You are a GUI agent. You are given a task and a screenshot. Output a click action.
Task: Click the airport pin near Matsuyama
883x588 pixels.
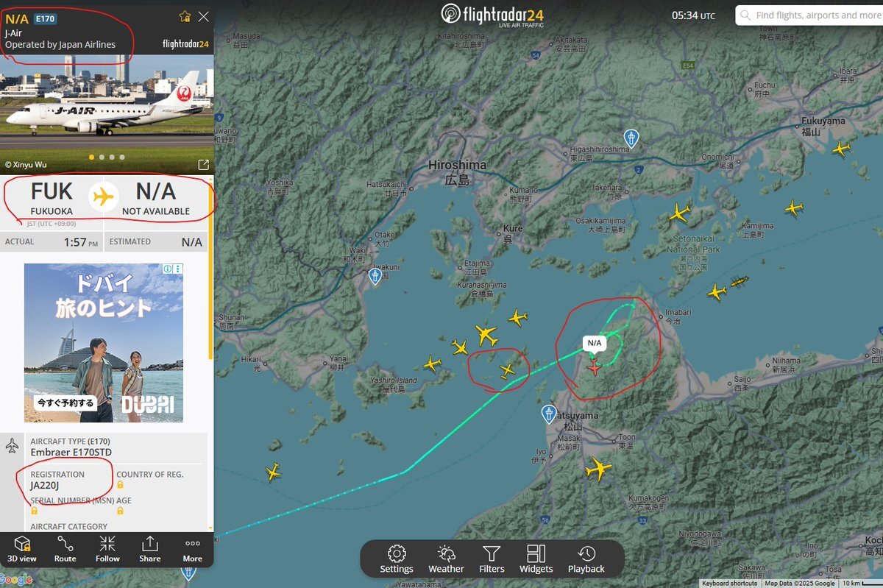(x=548, y=413)
